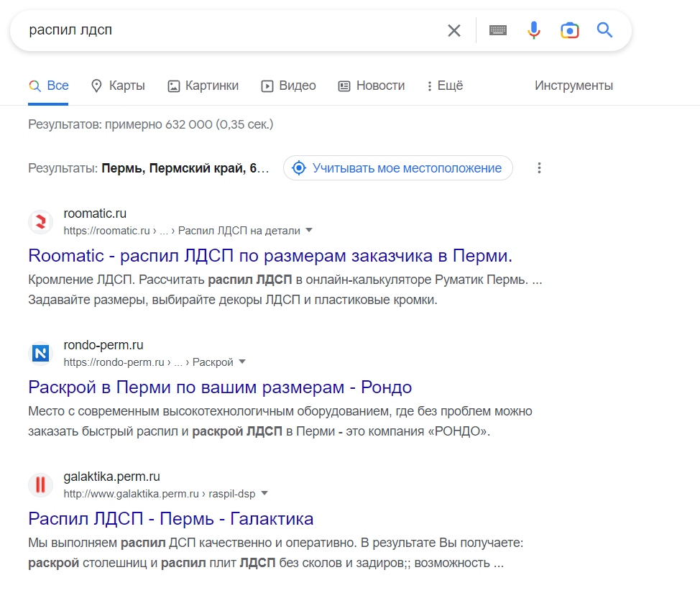Expand dropdown arrow next to galaktika.perm.ru URL
This screenshot has height=593, width=700.
point(264,493)
